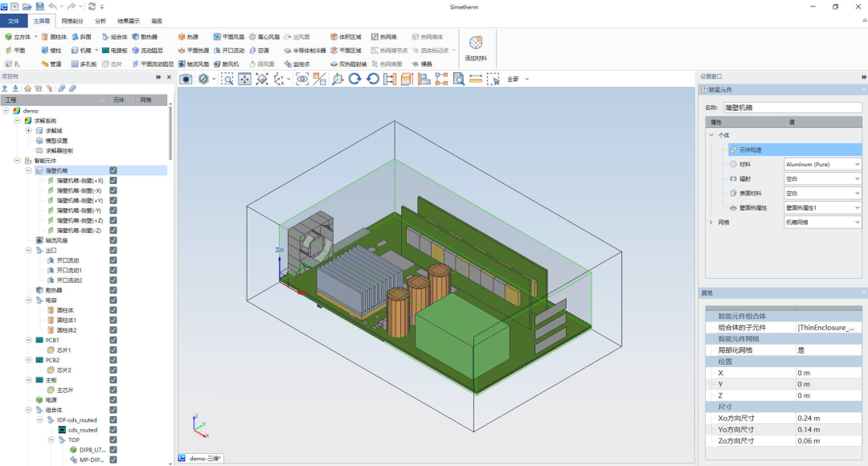Click the 热源 heat source icon
868x466 pixels.
pyautogui.click(x=188, y=37)
